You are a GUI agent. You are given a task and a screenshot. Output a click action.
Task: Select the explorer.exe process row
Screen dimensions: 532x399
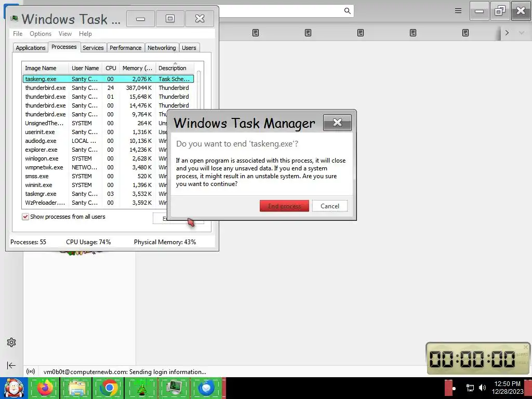95,149
